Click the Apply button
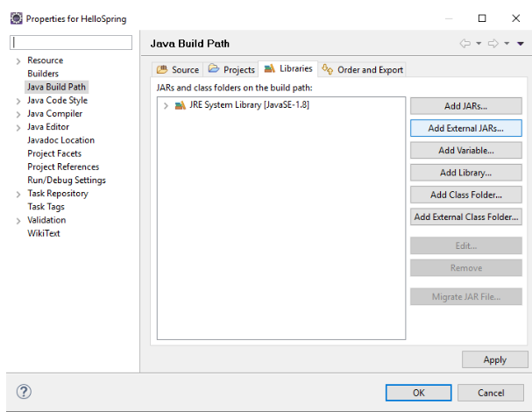This screenshot has height=412, width=532. click(494, 359)
